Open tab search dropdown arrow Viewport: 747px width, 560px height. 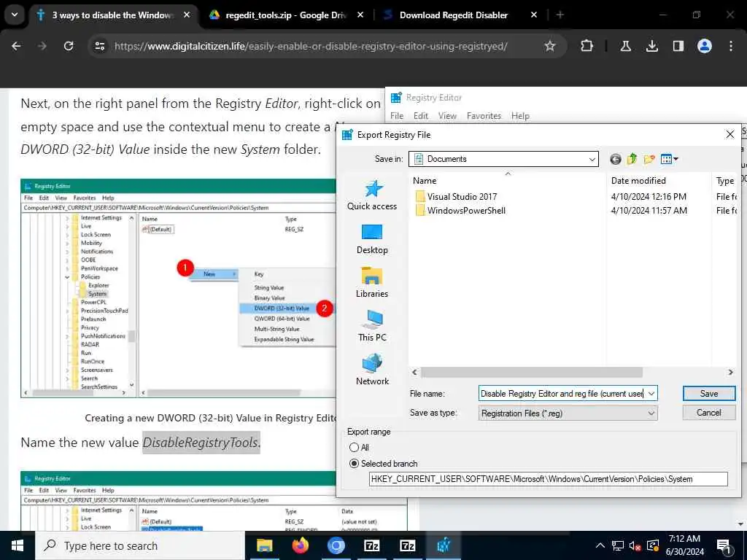tap(15, 15)
